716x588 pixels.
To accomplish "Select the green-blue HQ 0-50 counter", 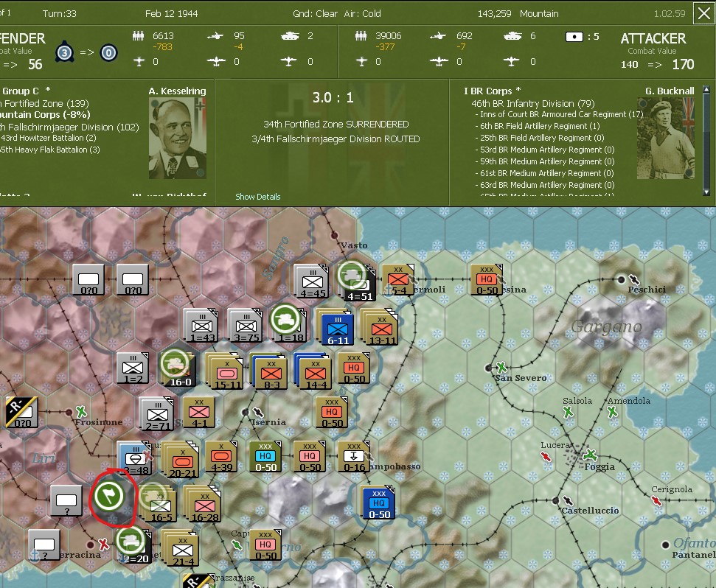I will point(265,457).
